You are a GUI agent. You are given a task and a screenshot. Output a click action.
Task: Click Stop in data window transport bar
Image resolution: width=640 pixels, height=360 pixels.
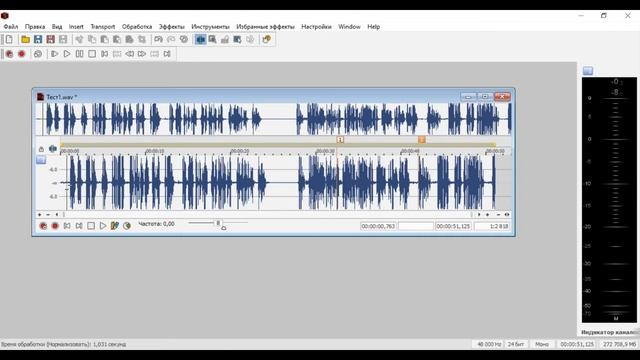tap(91, 226)
